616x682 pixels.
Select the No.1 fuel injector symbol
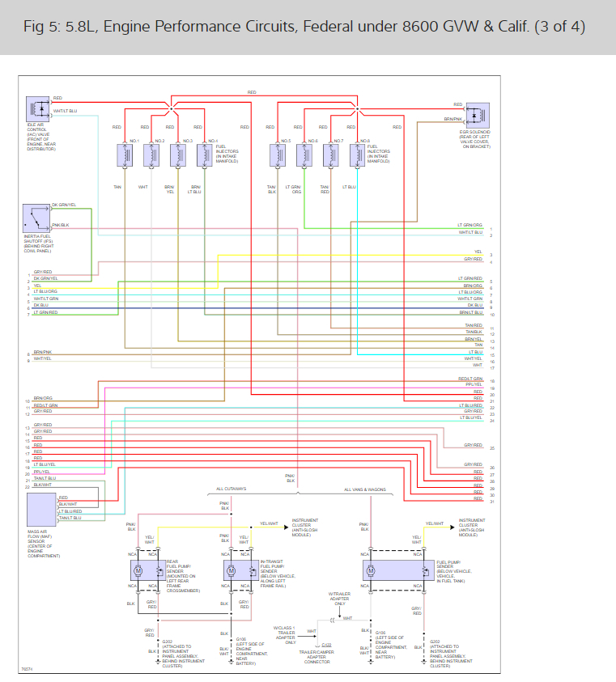(126, 155)
